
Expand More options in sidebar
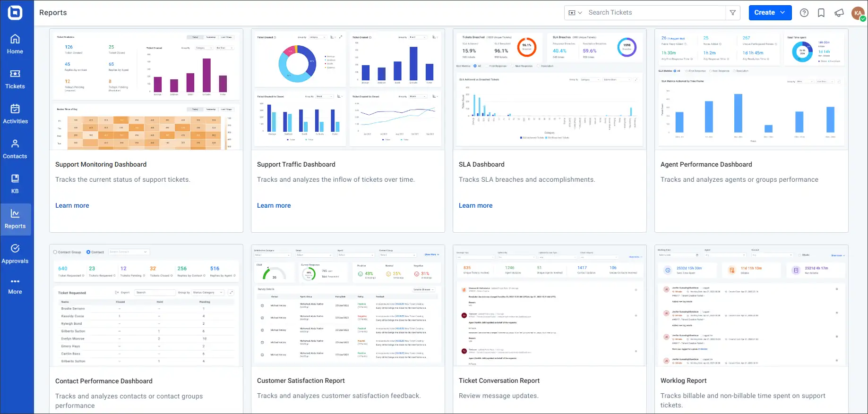tap(15, 286)
